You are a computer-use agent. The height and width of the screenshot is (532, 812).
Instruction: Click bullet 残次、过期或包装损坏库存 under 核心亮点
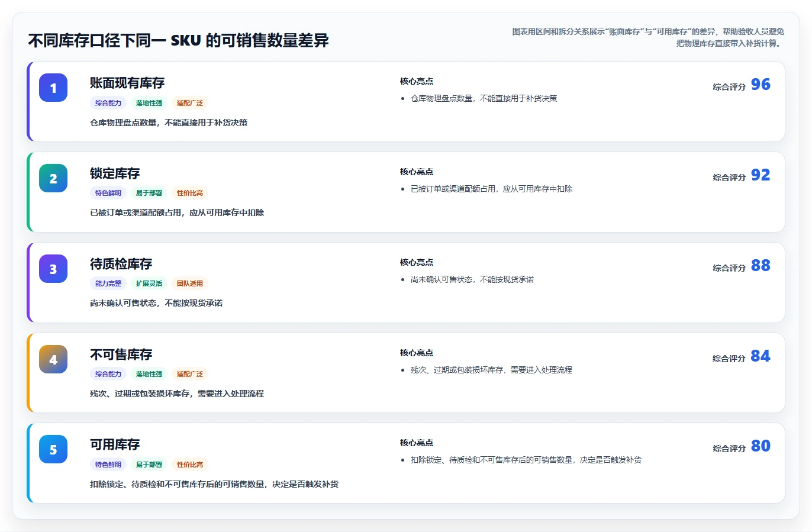(x=492, y=370)
